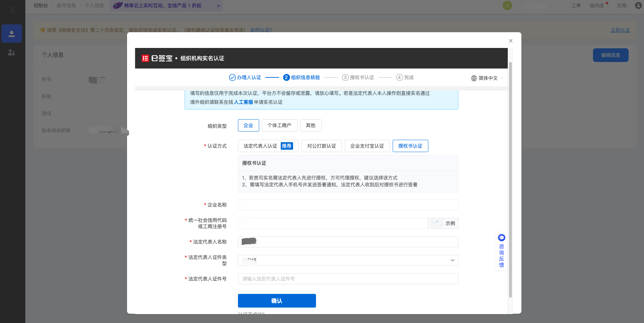644x323 pixels.
Task: Open 站内信 in top navigation
Action: click(596, 5)
